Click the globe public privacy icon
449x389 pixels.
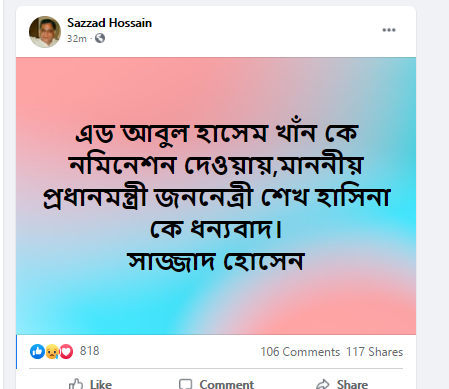click(100, 38)
